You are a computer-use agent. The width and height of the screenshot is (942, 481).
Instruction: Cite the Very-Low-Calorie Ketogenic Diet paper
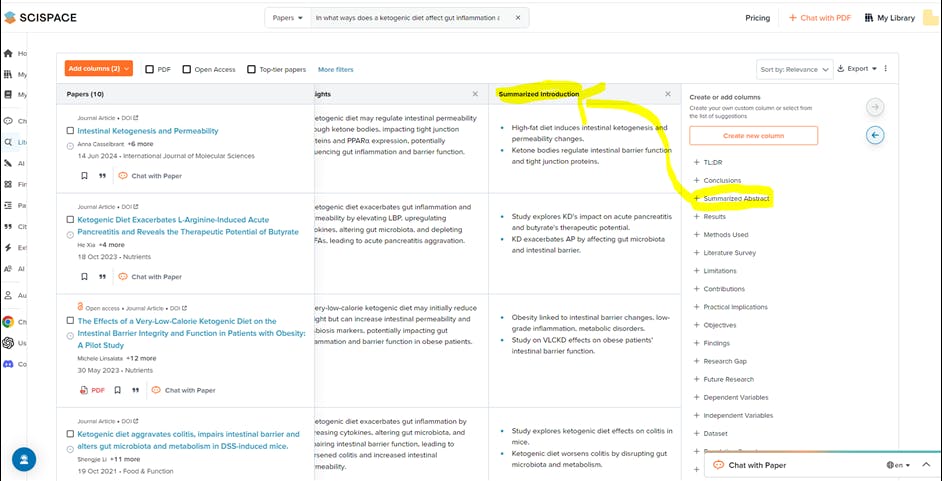136,390
